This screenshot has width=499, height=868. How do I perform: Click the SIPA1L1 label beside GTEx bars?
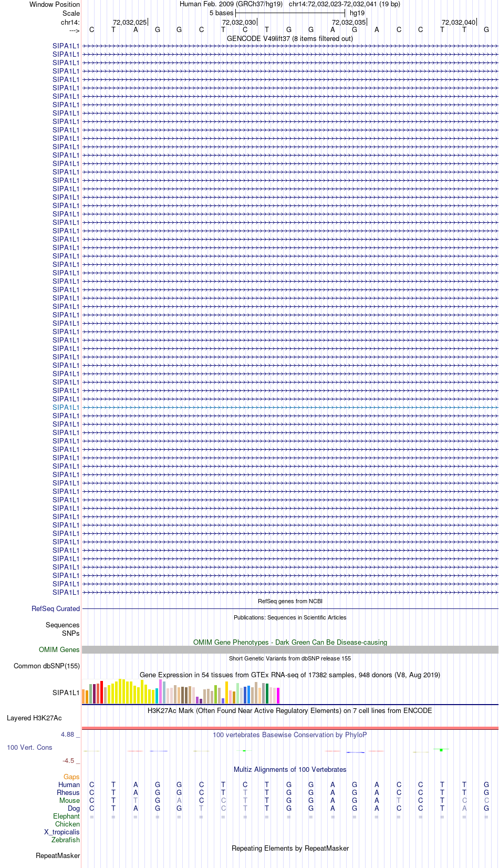66,693
